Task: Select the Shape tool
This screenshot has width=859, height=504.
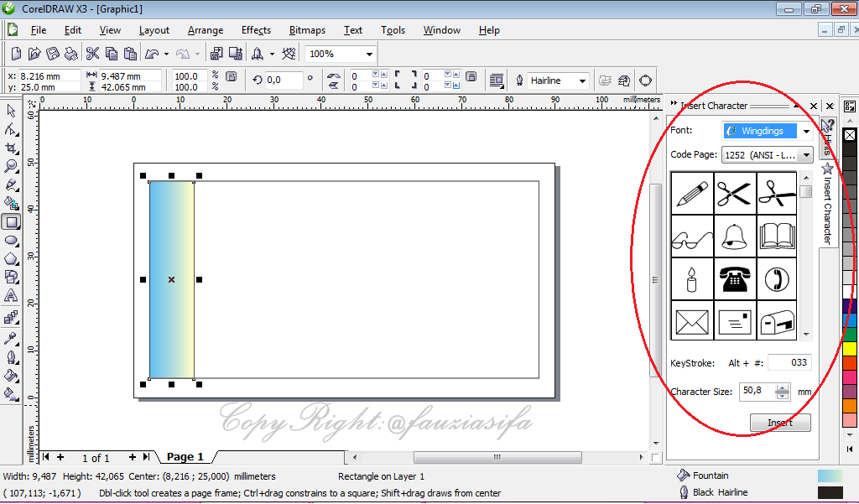Action: pyautogui.click(x=11, y=129)
